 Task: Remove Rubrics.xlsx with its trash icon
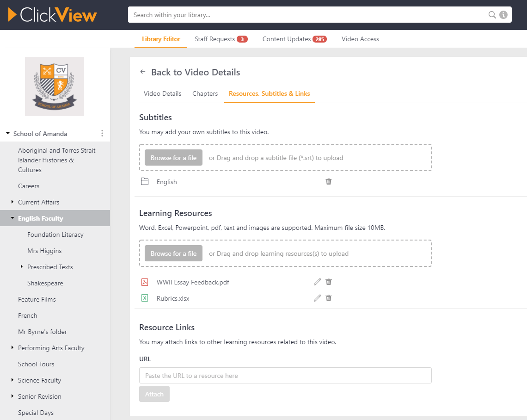(x=329, y=298)
